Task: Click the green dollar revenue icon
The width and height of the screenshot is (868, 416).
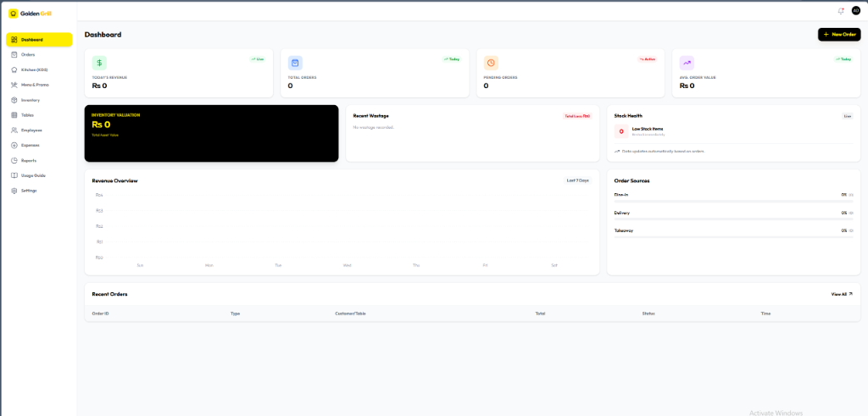Action: [99, 63]
